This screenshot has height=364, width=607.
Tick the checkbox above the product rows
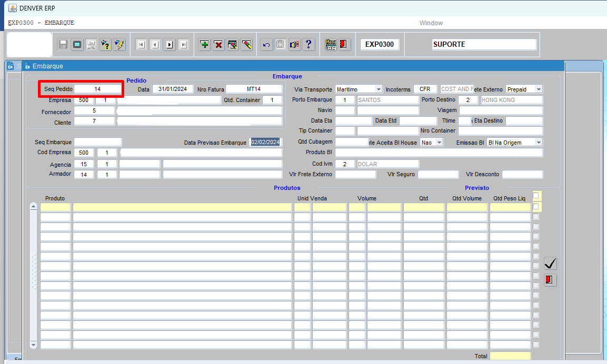536,195
